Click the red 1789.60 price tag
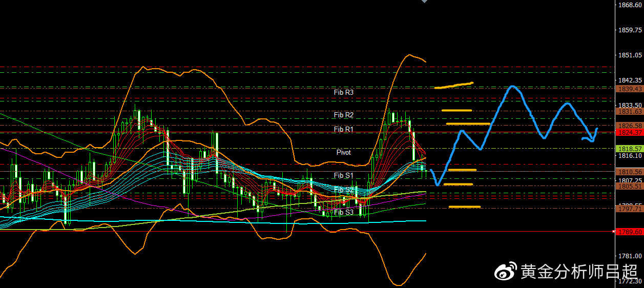The image size is (644, 288). pyautogui.click(x=630, y=232)
